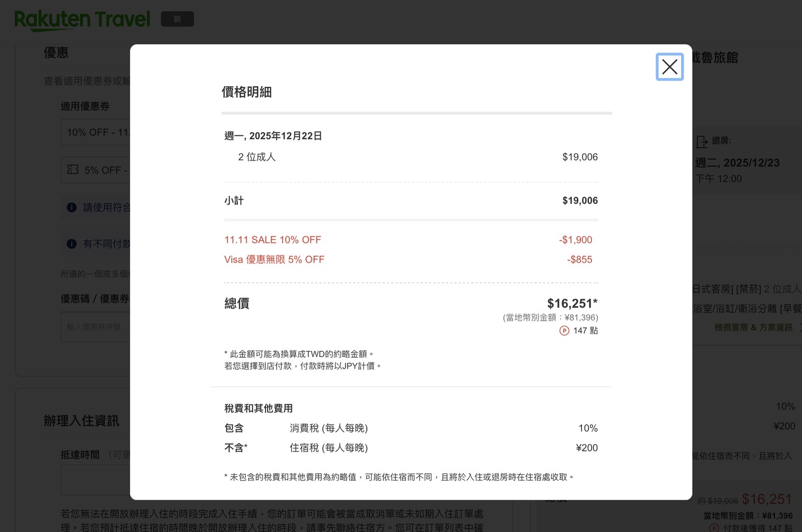802x532 pixels.
Task: Click the red $16,251 price in the sidebar
Action: pos(766,499)
